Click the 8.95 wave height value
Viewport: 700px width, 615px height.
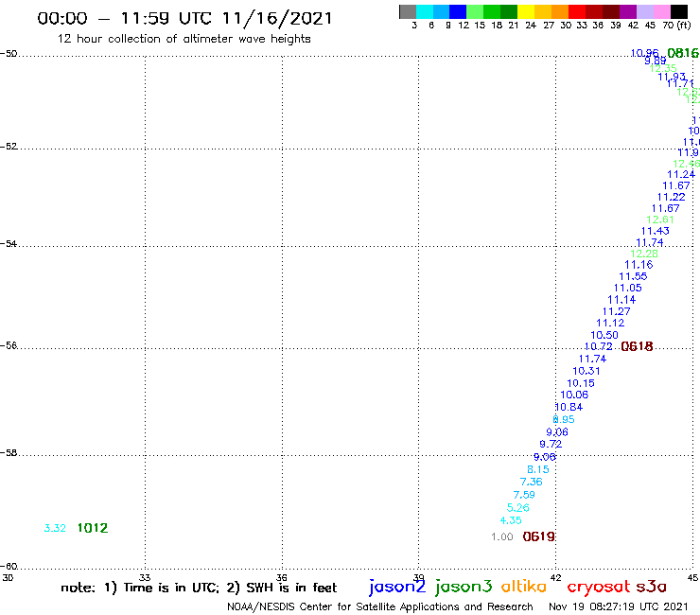pyautogui.click(x=564, y=419)
